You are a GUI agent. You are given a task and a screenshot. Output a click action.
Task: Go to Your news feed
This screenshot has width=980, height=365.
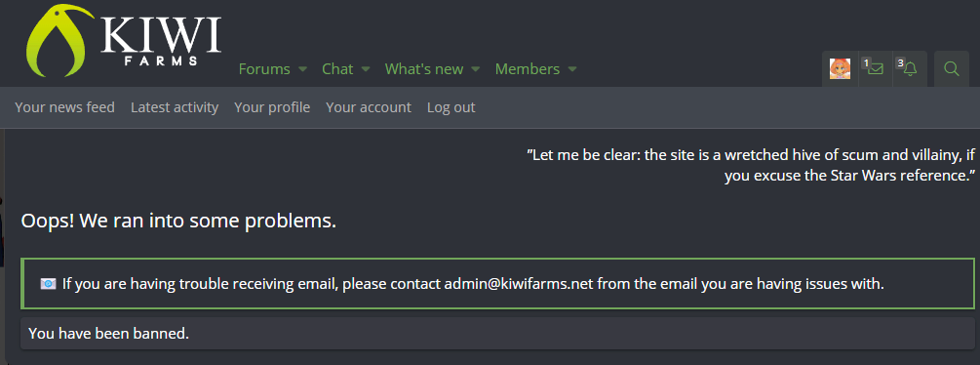pyautogui.click(x=65, y=107)
